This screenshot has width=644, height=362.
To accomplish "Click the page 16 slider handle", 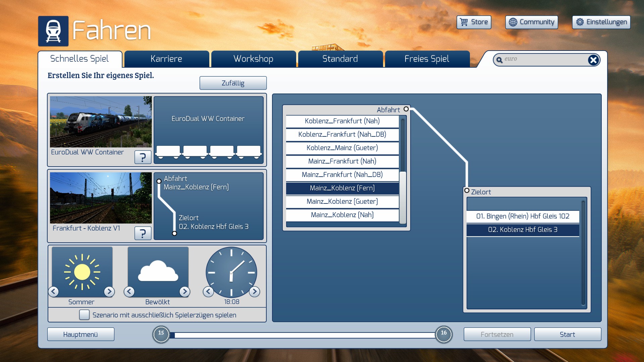I will 443,334.
